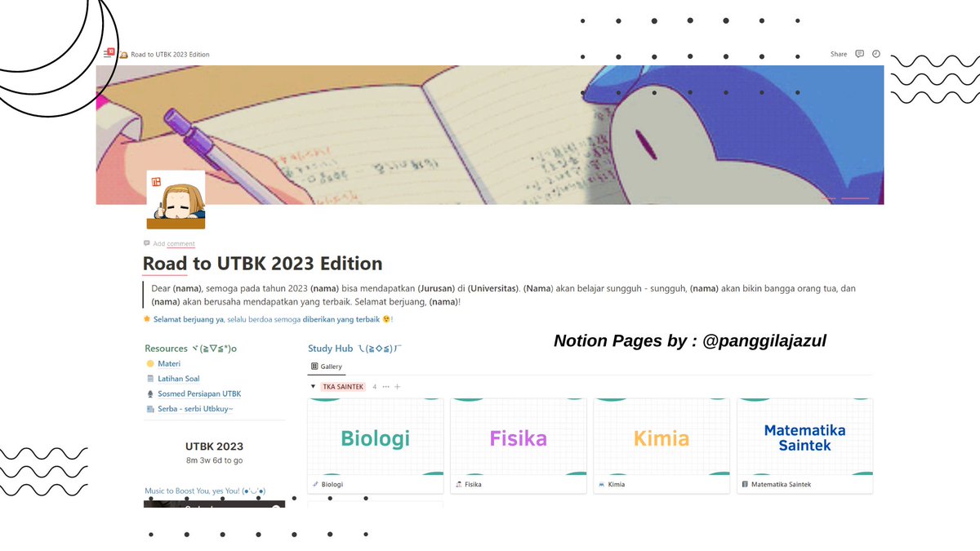Click the Biologi card title label
The height and width of the screenshot is (551, 980).
click(332, 484)
